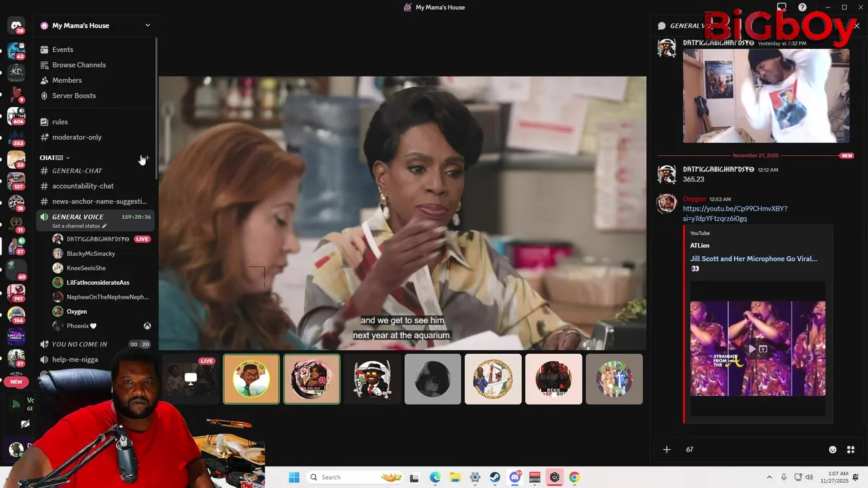Open Server Boosts entry
This screenshot has width=868, height=488.
73,96
